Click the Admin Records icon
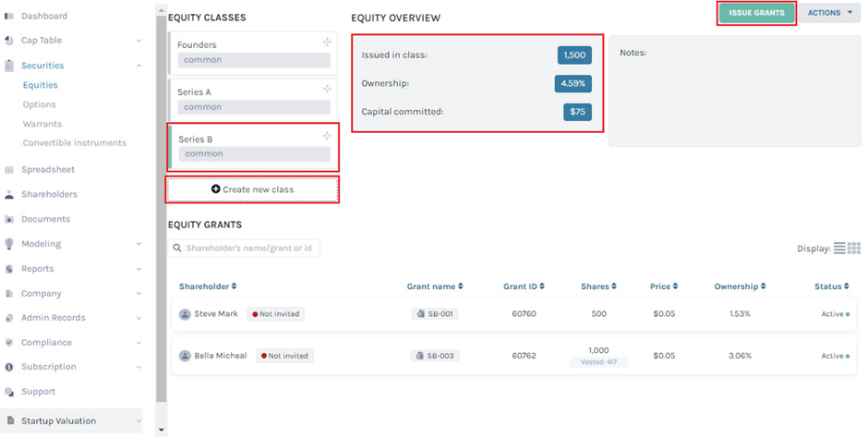This screenshot has width=868, height=438. [9, 318]
